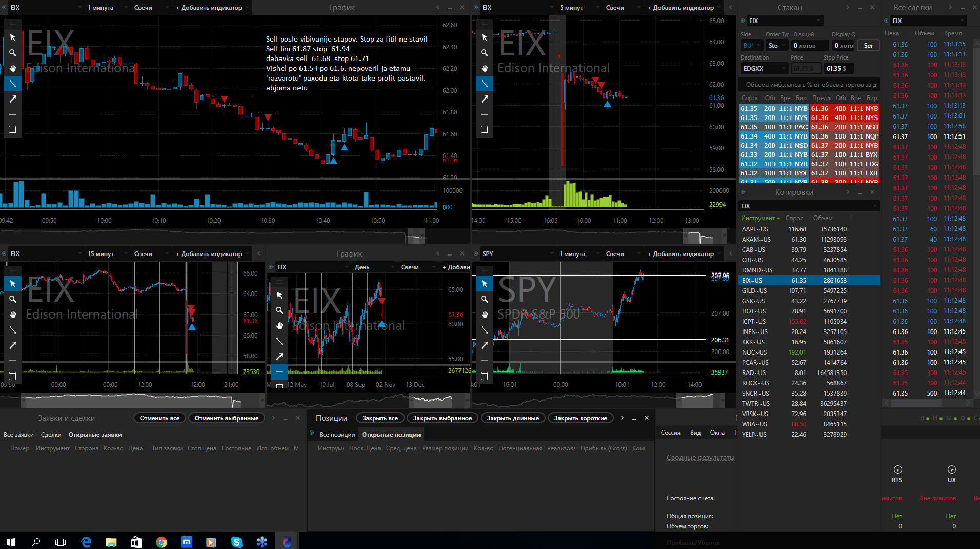Expand the '5 минут' timeframe dropdown
The width and height of the screenshot is (980, 549).
pyautogui.click(x=578, y=8)
